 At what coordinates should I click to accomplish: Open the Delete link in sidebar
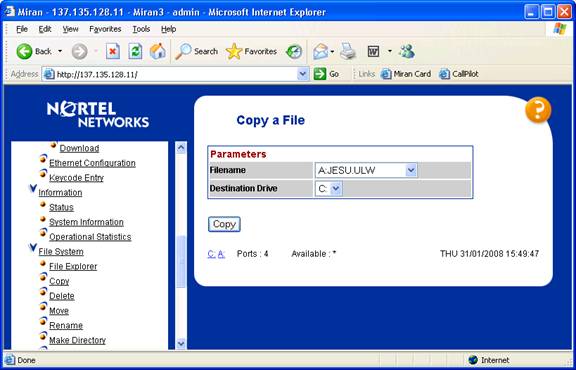pyautogui.click(x=62, y=296)
